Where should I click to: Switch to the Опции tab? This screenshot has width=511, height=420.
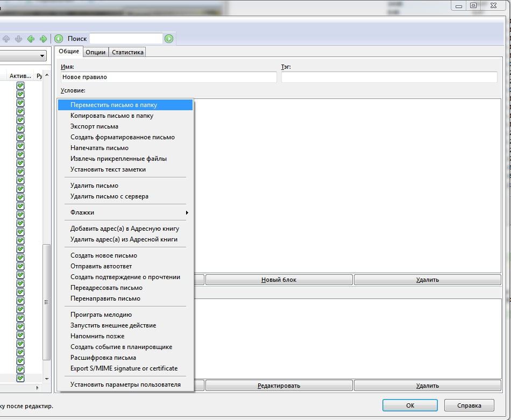pos(95,52)
